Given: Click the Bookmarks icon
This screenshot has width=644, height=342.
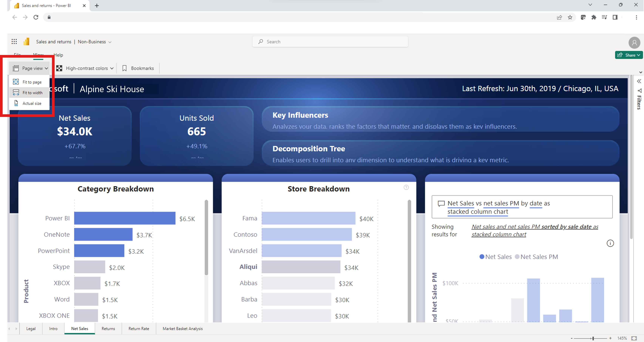Looking at the screenshot, I should coord(124,68).
